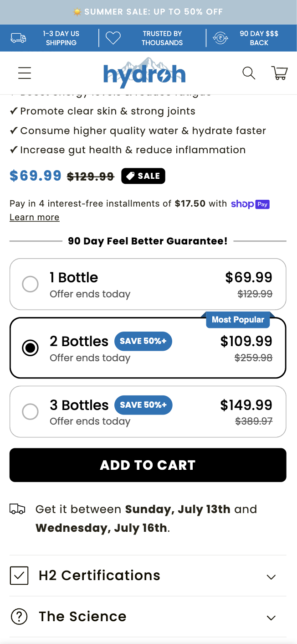Expand the H2 Certifications chevron
Screen dimensions: 297x644
[x=271, y=577]
